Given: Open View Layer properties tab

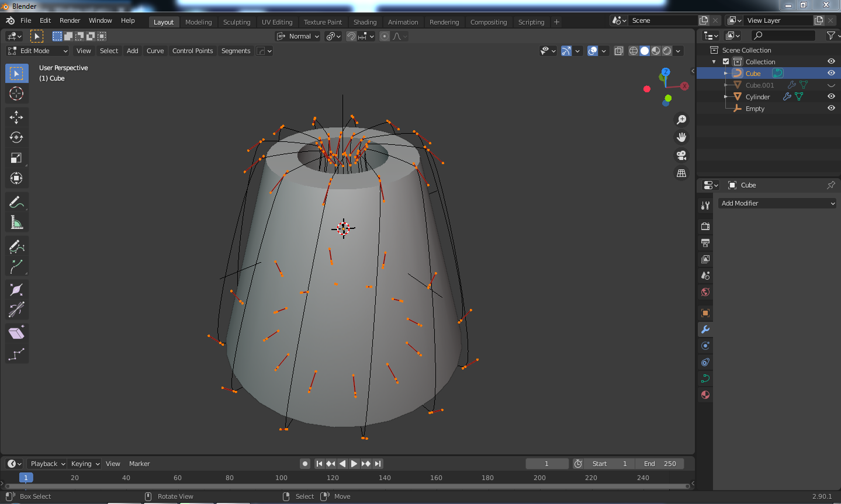Looking at the screenshot, I should pyautogui.click(x=705, y=259).
